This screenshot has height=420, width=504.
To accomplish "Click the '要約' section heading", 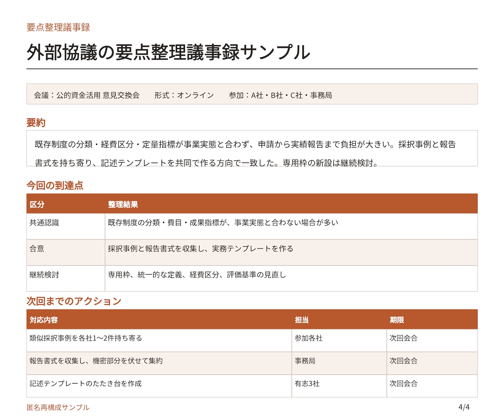I will point(36,122).
